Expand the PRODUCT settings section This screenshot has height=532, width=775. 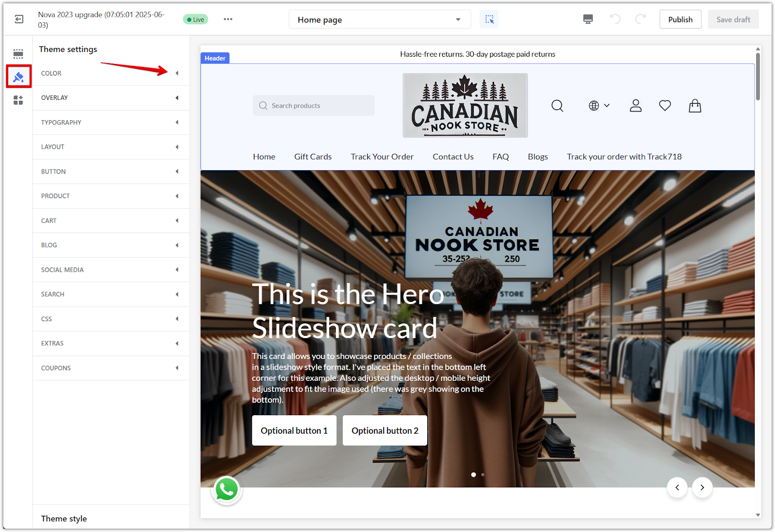[x=111, y=196]
